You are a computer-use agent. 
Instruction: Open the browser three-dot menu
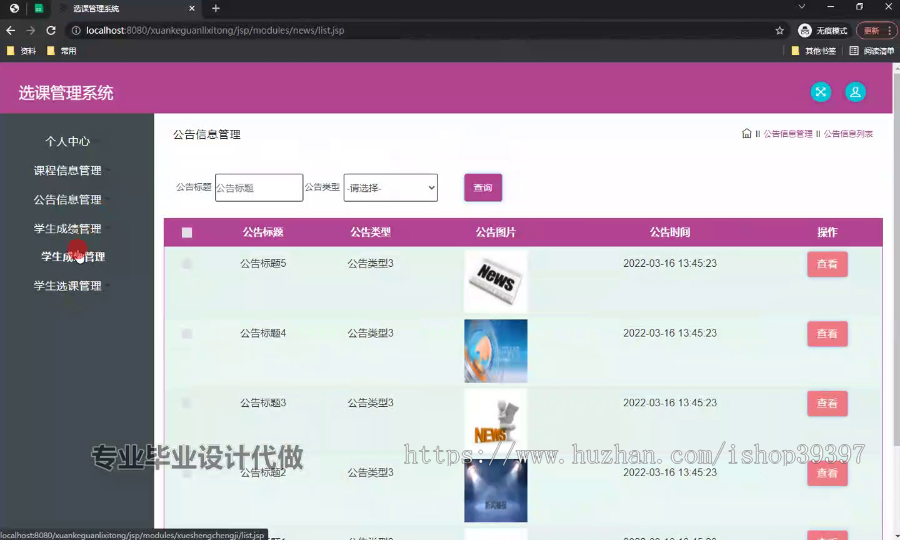(890, 30)
